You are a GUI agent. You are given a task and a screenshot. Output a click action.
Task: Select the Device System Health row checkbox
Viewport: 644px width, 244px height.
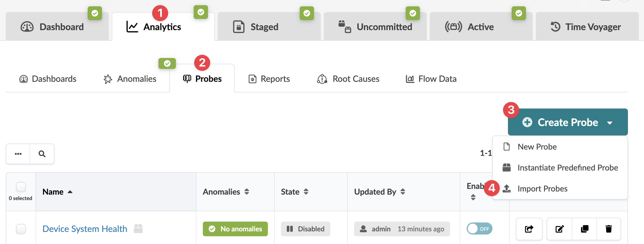click(x=21, y=229)
